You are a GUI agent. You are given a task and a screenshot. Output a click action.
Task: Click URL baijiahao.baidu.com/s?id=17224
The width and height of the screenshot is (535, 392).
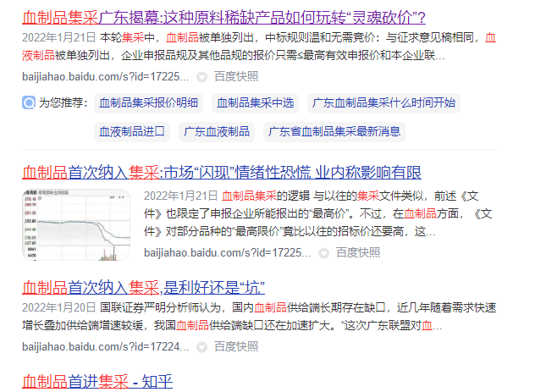point(106,347)
